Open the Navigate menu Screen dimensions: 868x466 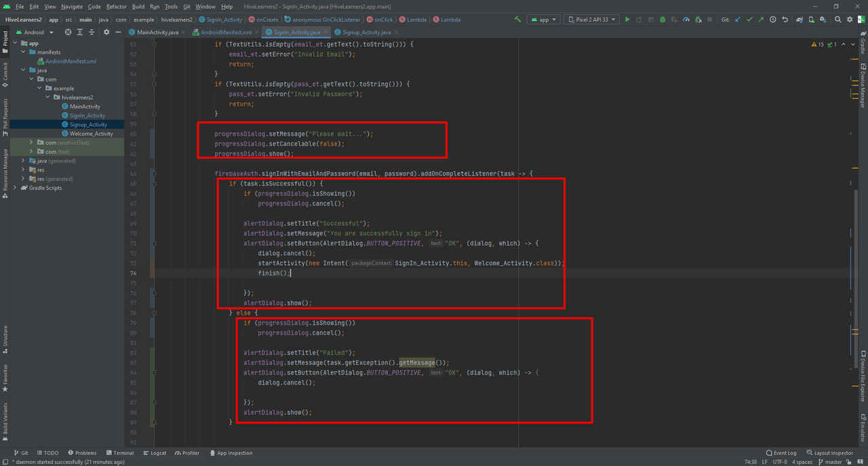pyautogui.click(x=72, y=6)
